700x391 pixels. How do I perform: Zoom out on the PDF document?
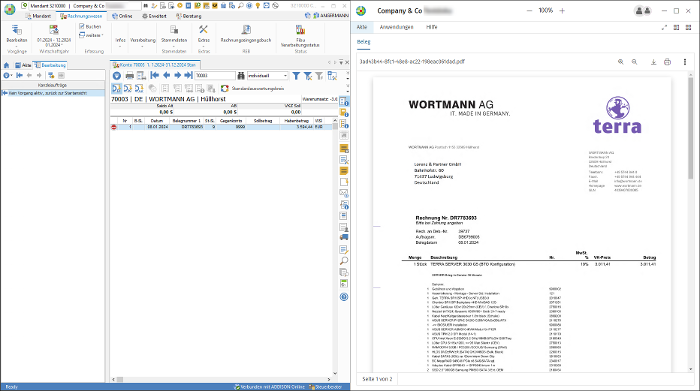coord(634,62)
